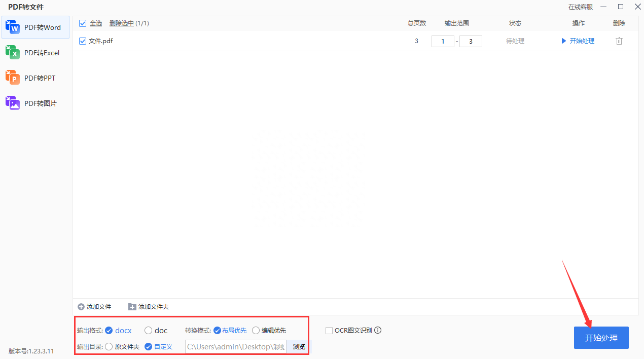Click the start page range field
The height and width of the screenshot is (359, 644).
(443, 42)
